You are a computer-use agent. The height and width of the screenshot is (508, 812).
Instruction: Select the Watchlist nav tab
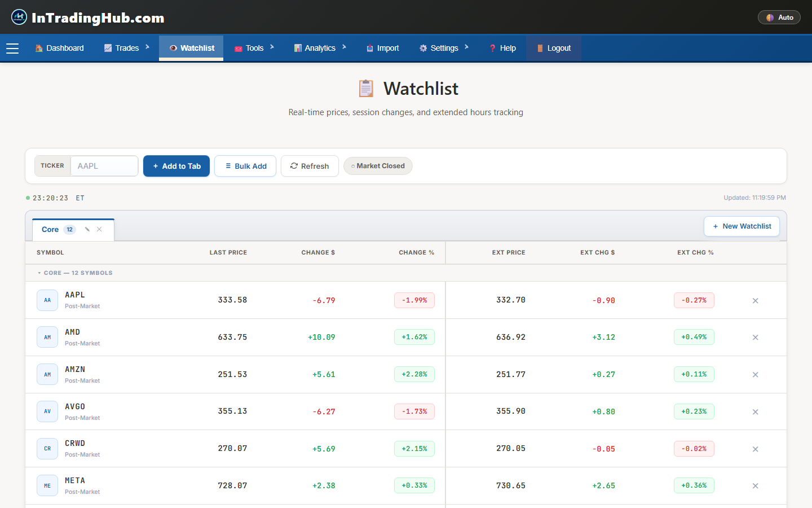point(191,48)
